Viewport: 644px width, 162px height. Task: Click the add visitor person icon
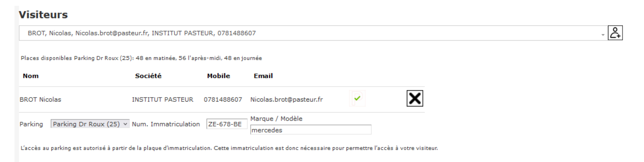coord(615,33)
